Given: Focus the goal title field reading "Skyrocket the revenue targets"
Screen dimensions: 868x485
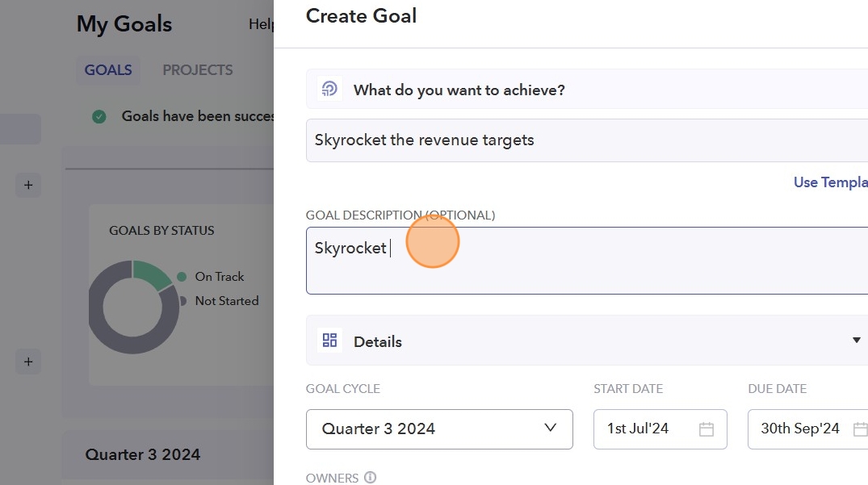Looking at the screenshot, I should pos(586,140).
